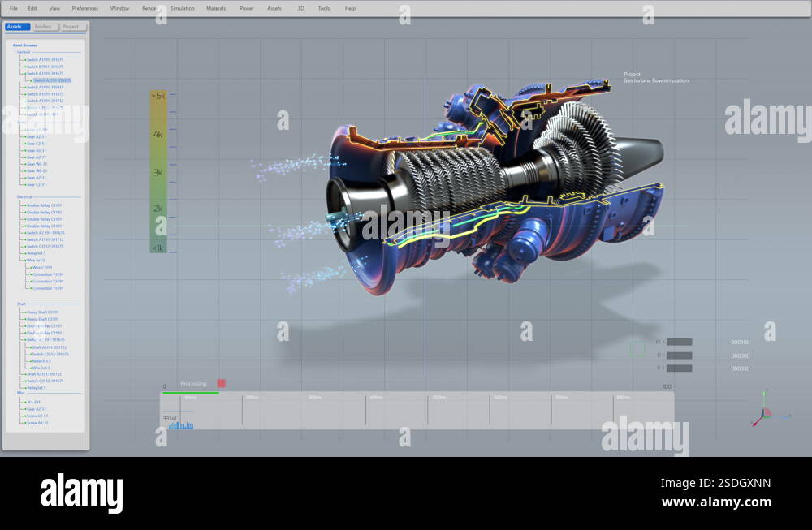
Task: Collapse the General section in Asset Browser
Action: (x=24, y=52)
